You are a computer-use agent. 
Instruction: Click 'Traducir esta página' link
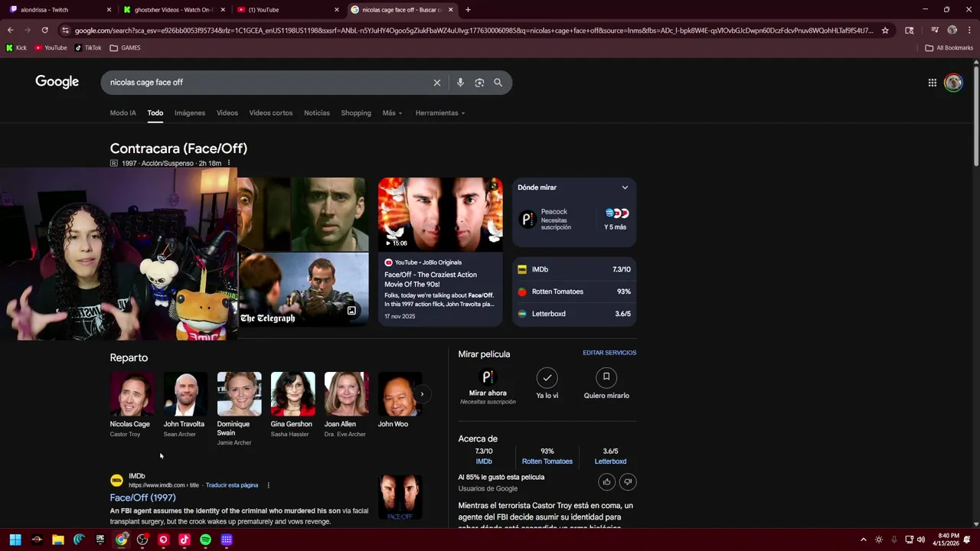[x=232, y=485]
